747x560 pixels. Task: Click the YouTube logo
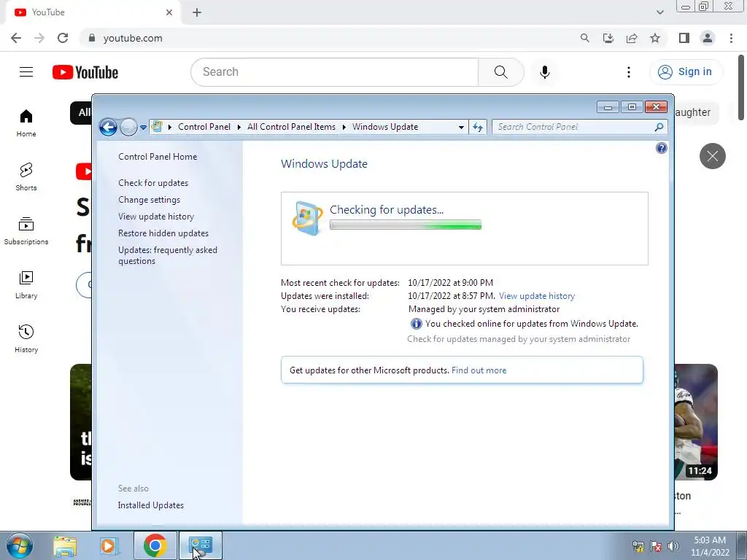(x=85, y=72)
